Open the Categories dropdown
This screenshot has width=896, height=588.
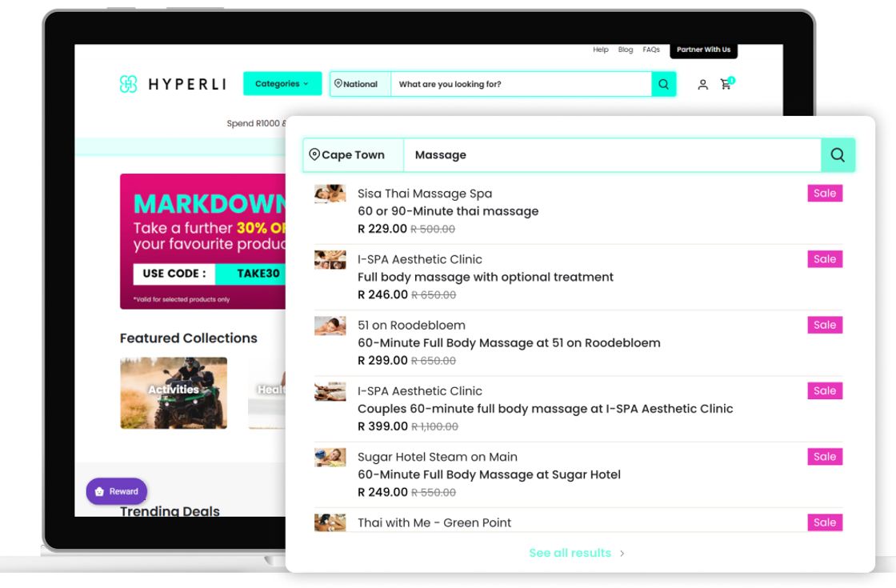coord(282,83)
